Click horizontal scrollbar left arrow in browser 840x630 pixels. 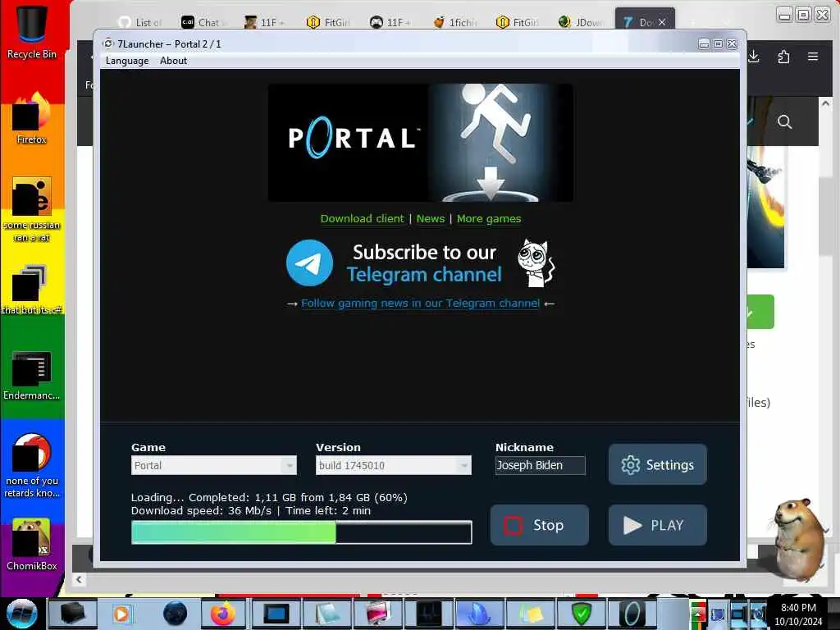click(79, 579)
